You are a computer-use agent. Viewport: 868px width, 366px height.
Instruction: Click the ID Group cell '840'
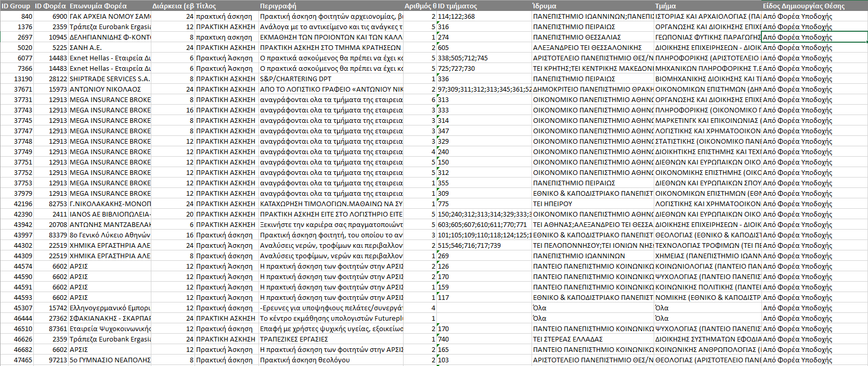(x=17, y=16)
